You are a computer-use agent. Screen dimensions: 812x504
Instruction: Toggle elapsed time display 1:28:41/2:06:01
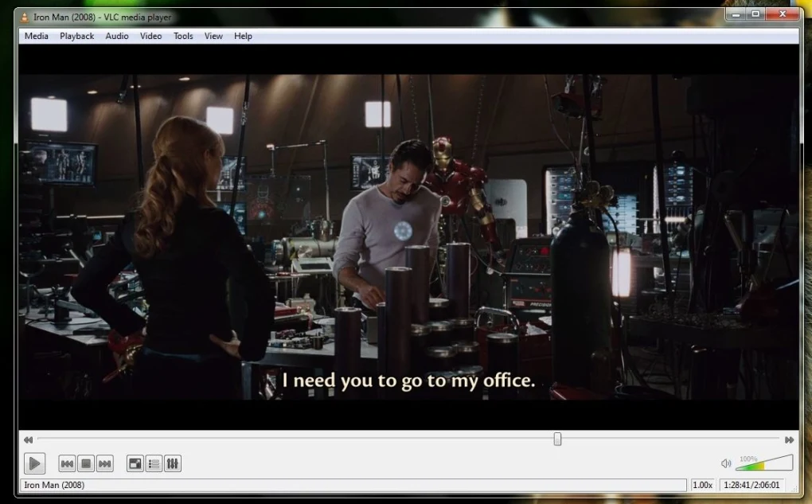[751, 485]
